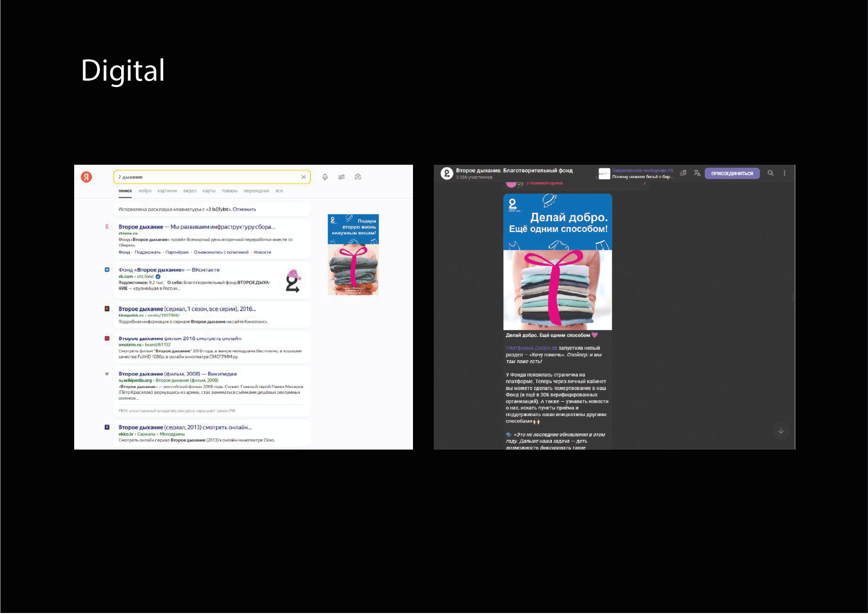
Task: Search the Telegram channel with magnifier icon
Action: 771,173
